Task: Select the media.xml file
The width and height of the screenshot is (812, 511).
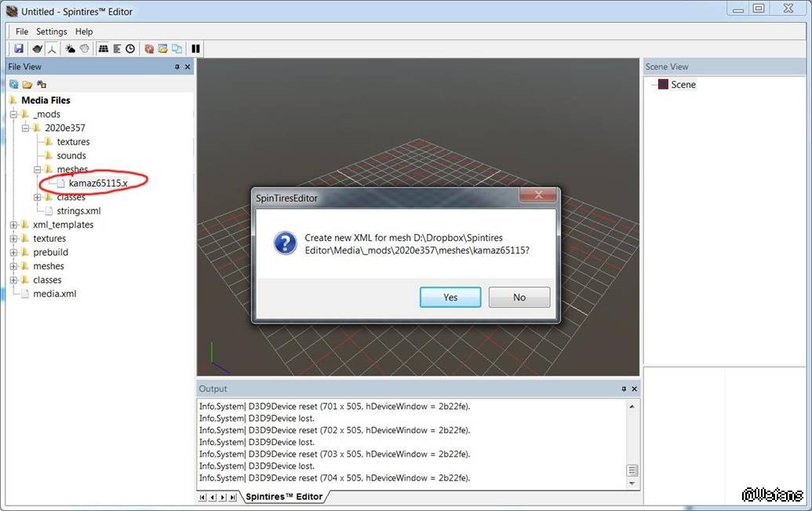Action: 54,294
